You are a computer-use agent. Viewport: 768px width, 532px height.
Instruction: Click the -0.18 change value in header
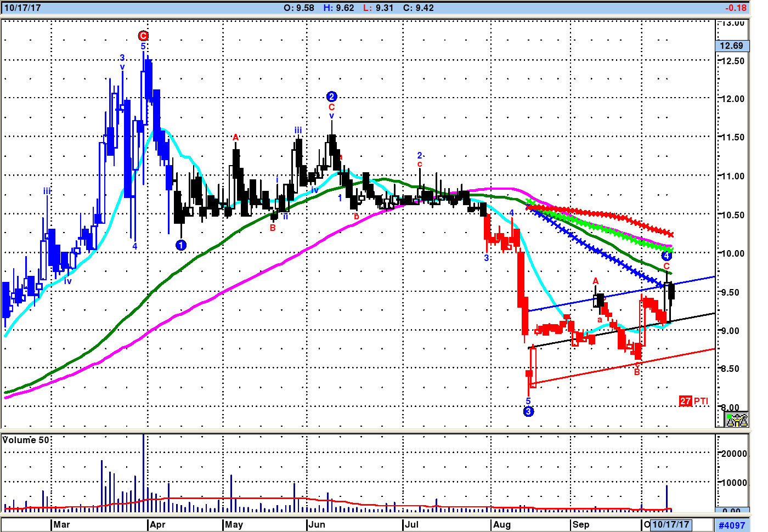pos(735,8)
